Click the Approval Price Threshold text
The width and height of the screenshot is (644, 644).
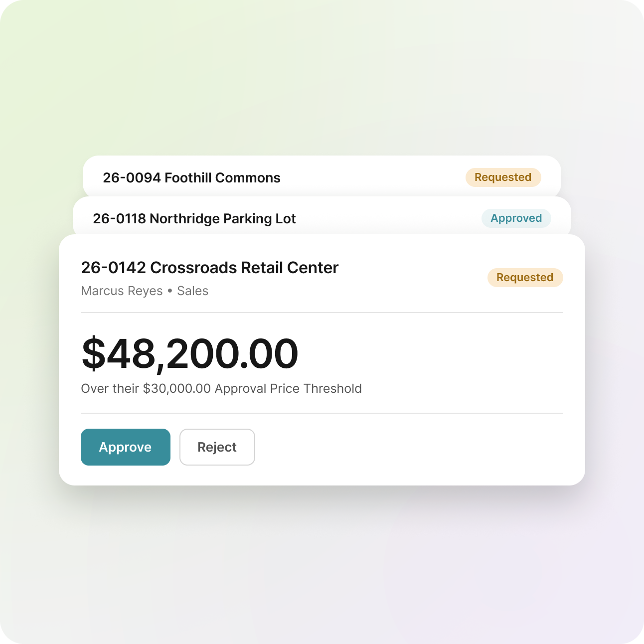pos(288,389)
